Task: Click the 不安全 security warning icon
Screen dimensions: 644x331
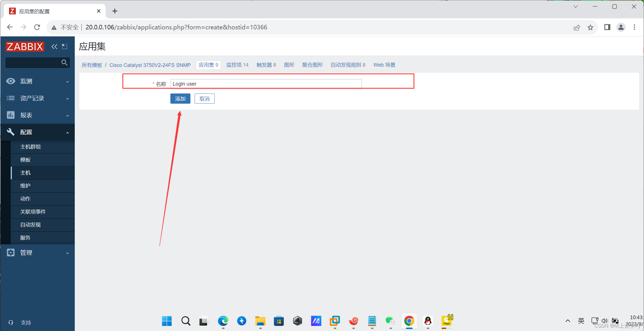Action: [x=54, y=27]
